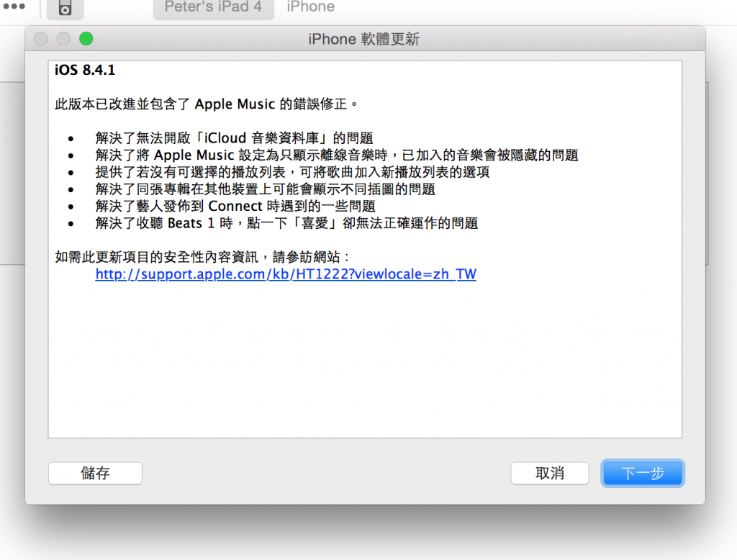Image resolution: width=737 pixels, height=560 pixels.
Task: Click the bullet line about Beats 1
Action: pyautogui.click(x=286, y=223)
